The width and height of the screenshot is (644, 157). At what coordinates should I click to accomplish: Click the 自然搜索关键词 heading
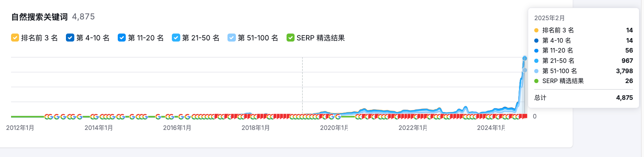40,17
